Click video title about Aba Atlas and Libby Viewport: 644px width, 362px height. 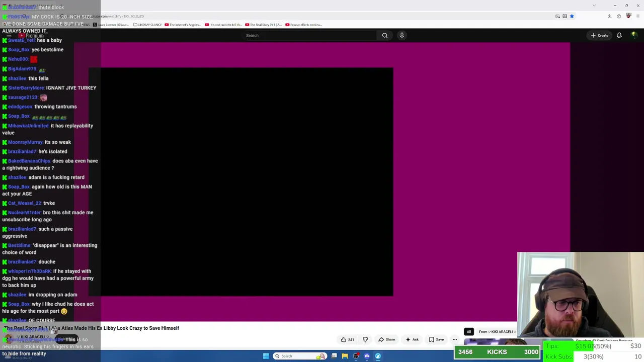point(92,328)
